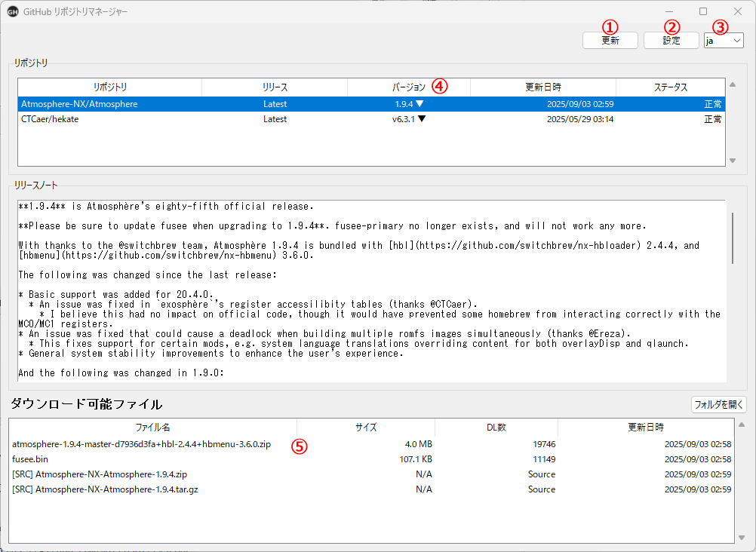
Task: Click the release notes scrollbar thumb
Action: click(733, 238)
